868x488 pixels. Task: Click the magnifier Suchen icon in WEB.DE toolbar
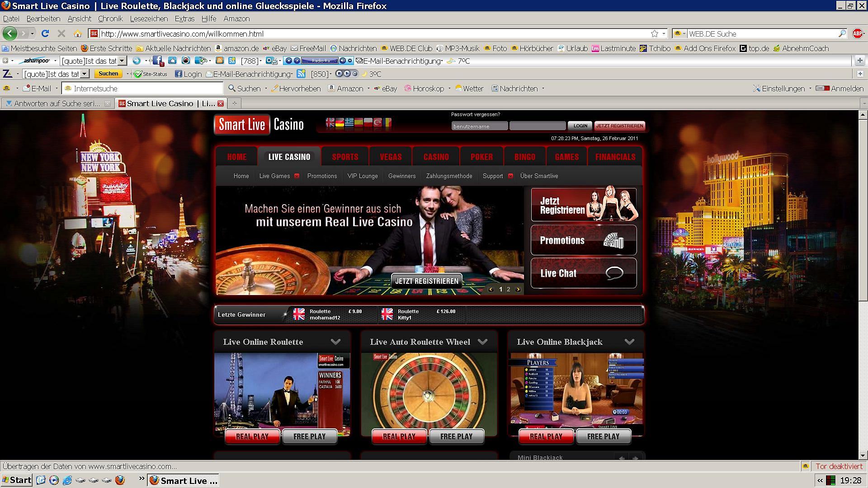232,88
